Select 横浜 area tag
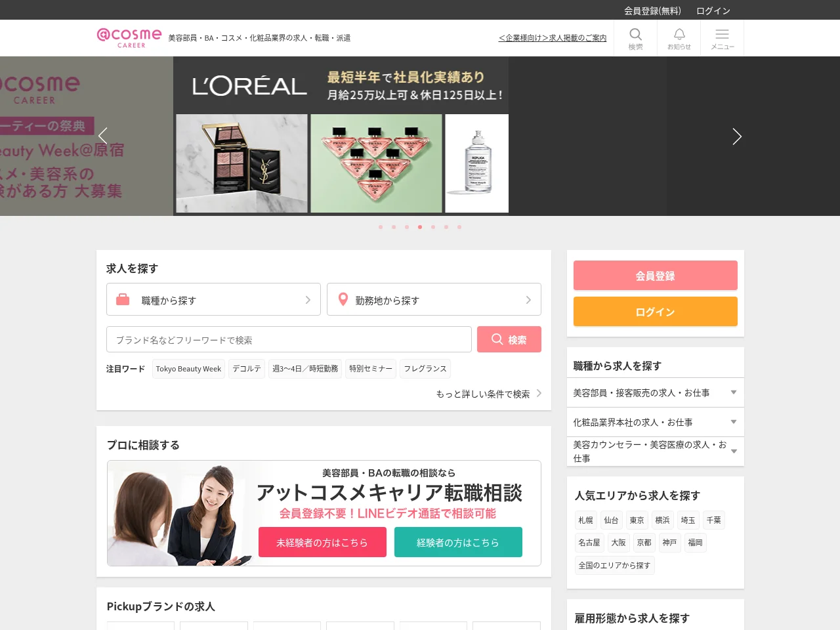The height and width of the screenshot is (630, 840). click(x=662, y=520)
